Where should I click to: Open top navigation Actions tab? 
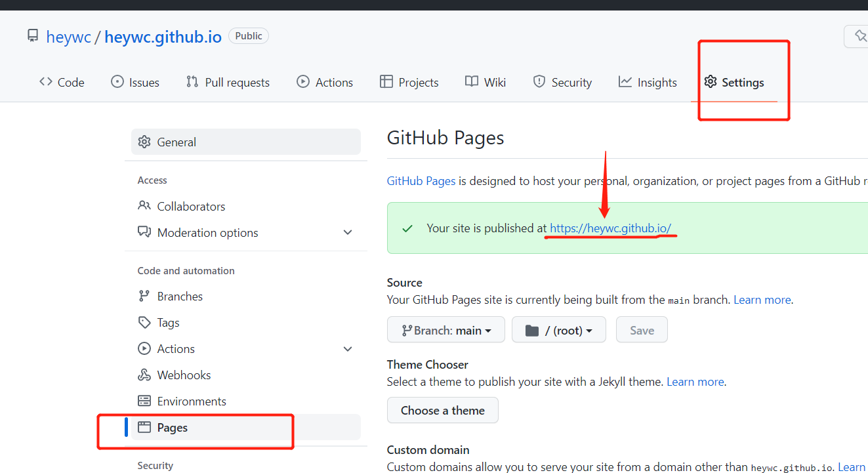325,82
